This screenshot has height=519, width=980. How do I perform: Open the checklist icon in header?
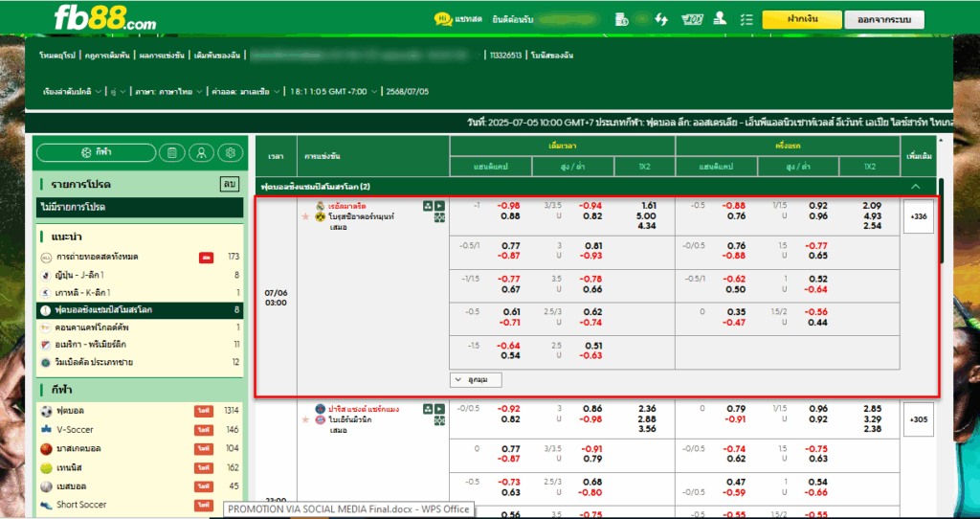pos(746,19)
